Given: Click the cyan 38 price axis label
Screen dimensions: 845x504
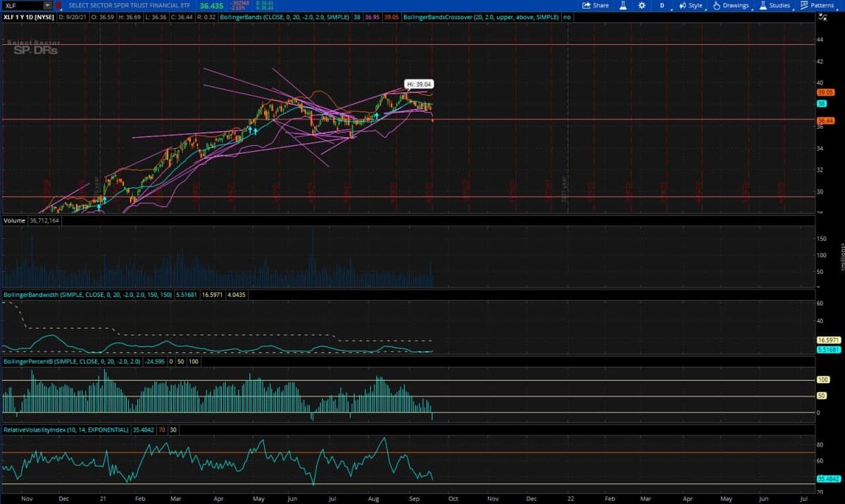Looking at the screenshot, I should pyautogui.click(x=822, y=103).
